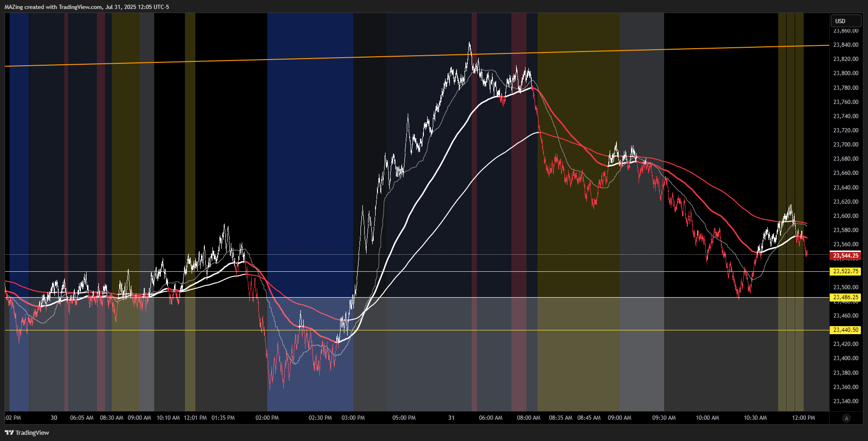Image resolution: width=868 pixels, height=441 pixels.
Task: Click the date label 31 on the time axis
Action: click(451, 418)
